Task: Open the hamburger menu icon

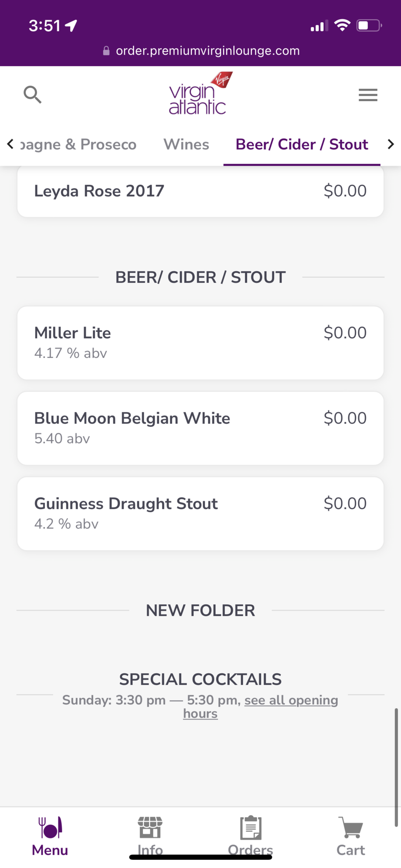Action: point(368,95)
